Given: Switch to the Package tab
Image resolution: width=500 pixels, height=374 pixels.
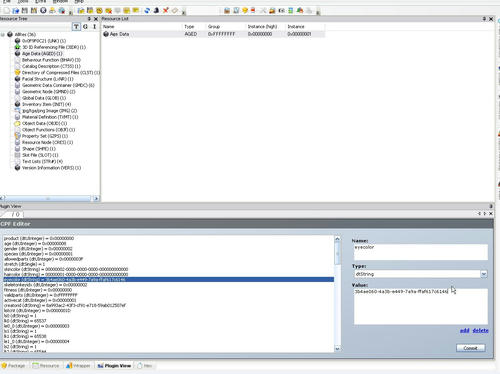Looking at the screenshot, I should pos(13,366).
